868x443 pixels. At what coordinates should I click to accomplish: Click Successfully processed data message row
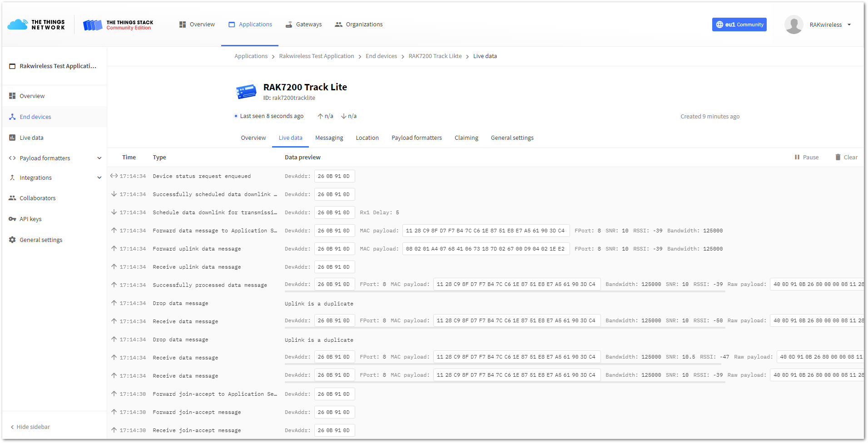tap(486, 285)
